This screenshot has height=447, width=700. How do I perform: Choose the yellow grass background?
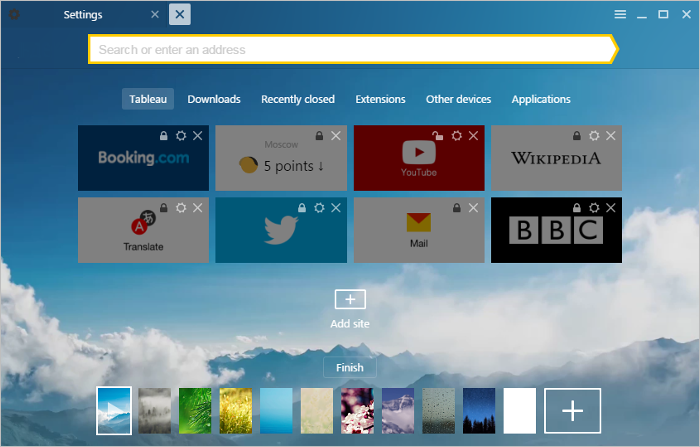[236, 411]
